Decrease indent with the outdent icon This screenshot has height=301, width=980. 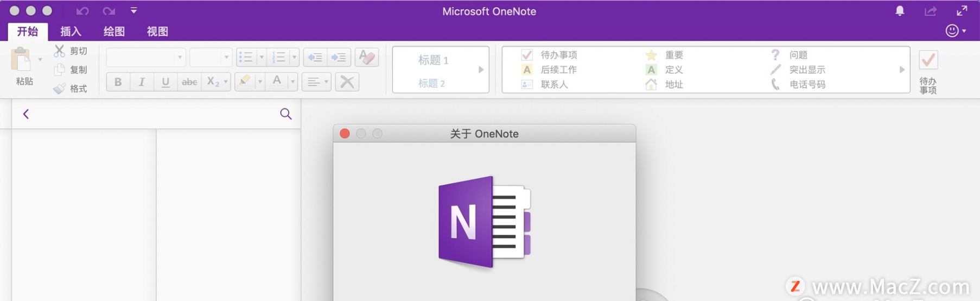click(x=315, y=57)
